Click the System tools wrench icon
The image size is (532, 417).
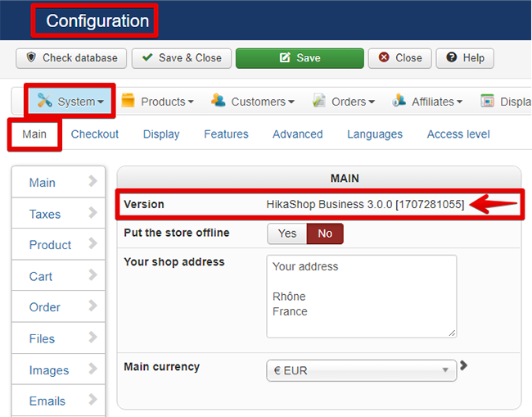coord(44,100)
